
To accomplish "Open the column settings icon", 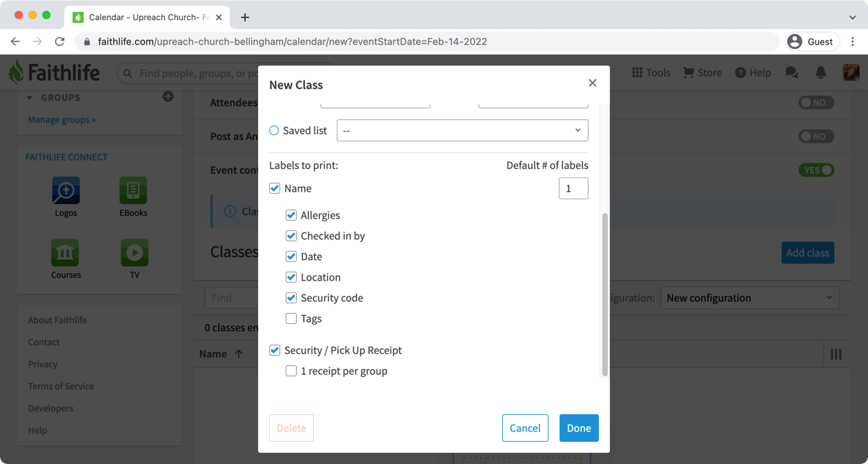I will click(836, 354).
